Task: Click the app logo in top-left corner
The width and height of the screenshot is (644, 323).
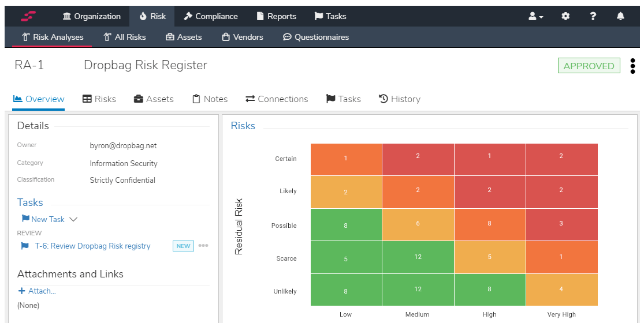Action: tap(29, 16)
